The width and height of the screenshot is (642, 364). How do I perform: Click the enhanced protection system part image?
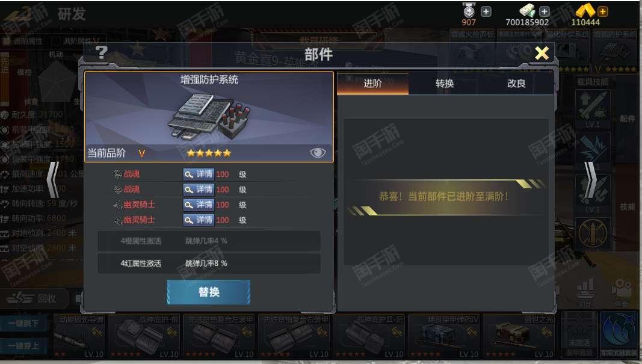(x=209, y=116)
